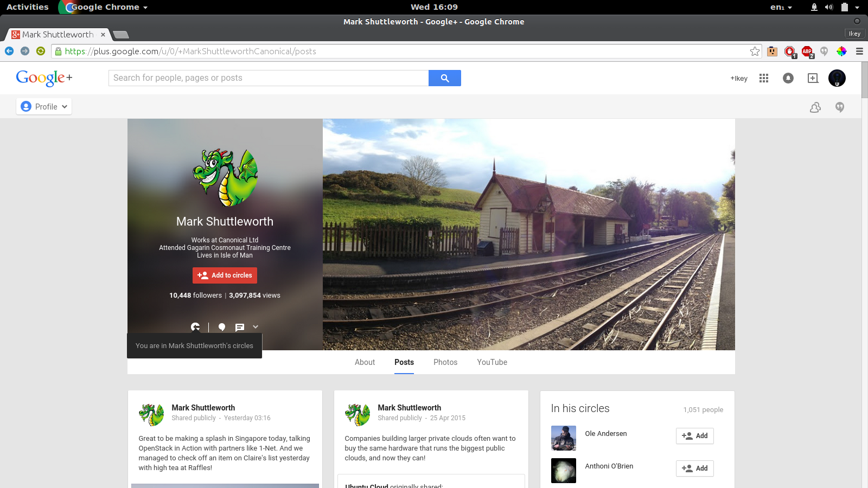Click the railway station cover photo
Image resolution: width=868 pixels, height=488 pixels.
point(529,234)
